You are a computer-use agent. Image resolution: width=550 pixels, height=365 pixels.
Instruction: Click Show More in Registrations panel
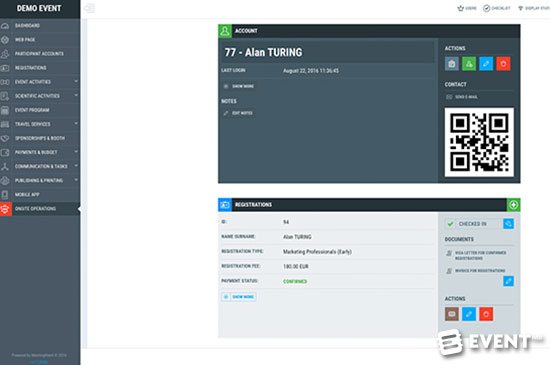coord(239,297)
